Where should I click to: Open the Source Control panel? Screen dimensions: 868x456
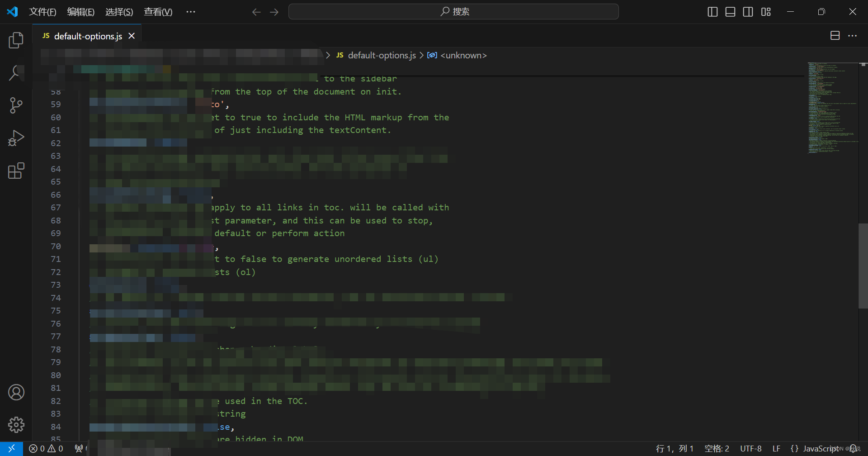pyautogui.click(x=16, y=105)
